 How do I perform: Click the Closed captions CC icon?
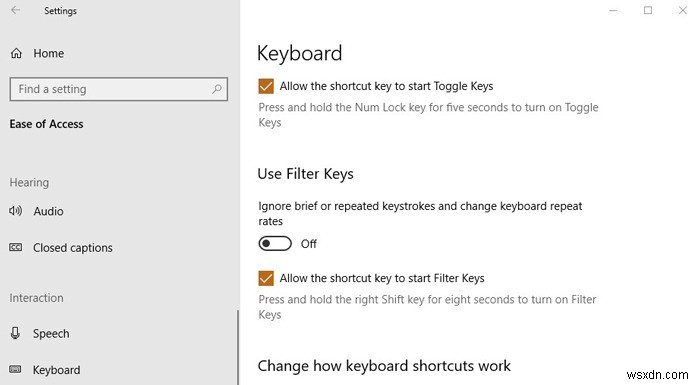click(x=16, y=247)
